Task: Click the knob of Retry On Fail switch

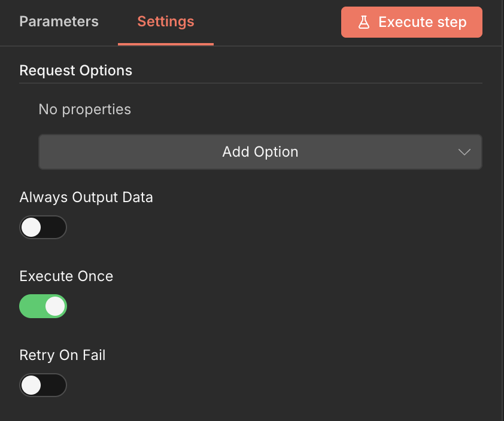Action: pos(31,385)
